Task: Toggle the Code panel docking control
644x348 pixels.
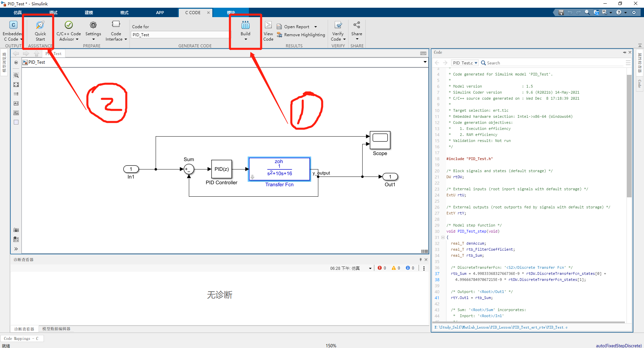Action: 625,53
